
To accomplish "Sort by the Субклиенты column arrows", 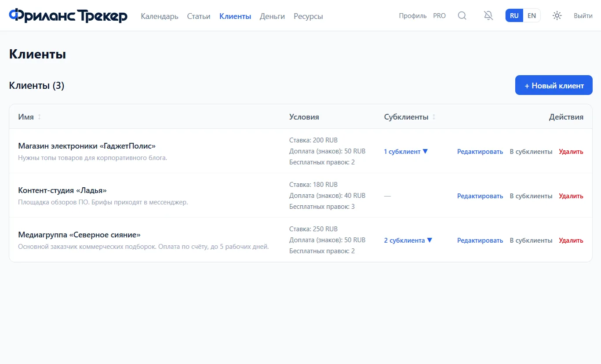I will [x=434, y=117].
